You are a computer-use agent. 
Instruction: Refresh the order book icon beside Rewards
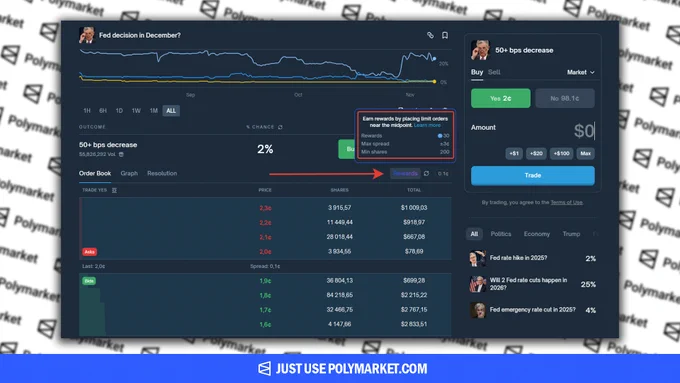pyautogui.click(x=426, y=173)
